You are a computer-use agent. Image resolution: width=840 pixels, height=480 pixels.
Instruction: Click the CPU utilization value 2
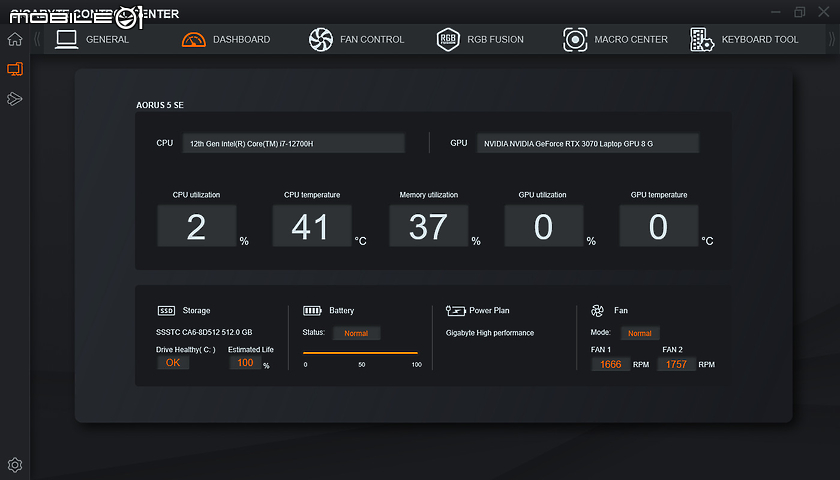pyautogui.click(x=197, y=226)
